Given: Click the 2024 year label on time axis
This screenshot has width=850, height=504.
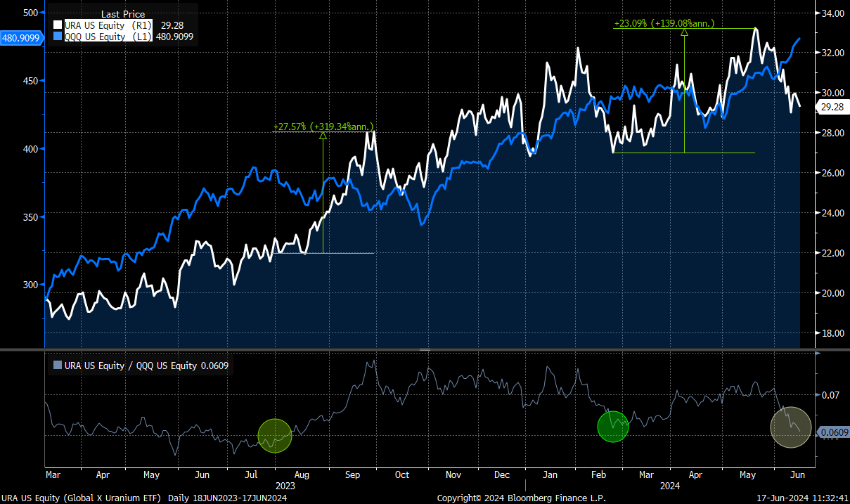Looking at the screenshot, I should click(x=670, y=485).
